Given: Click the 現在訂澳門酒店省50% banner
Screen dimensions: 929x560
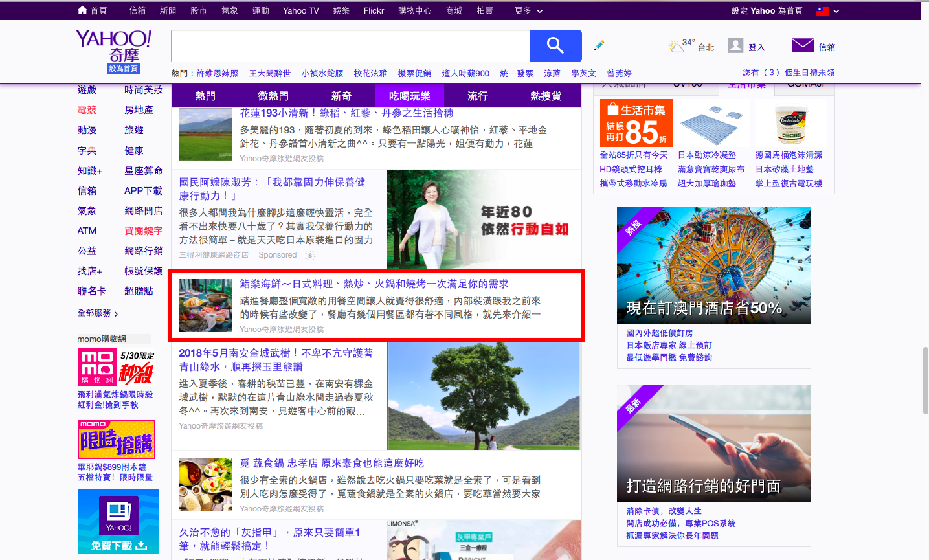Looking at the screenshot, I should tap(714, 265).
